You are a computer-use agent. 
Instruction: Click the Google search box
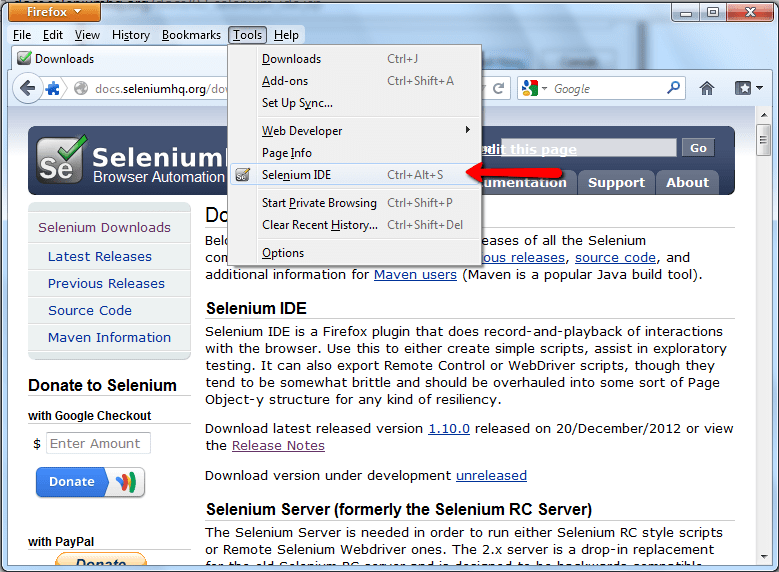pos(606,88)
